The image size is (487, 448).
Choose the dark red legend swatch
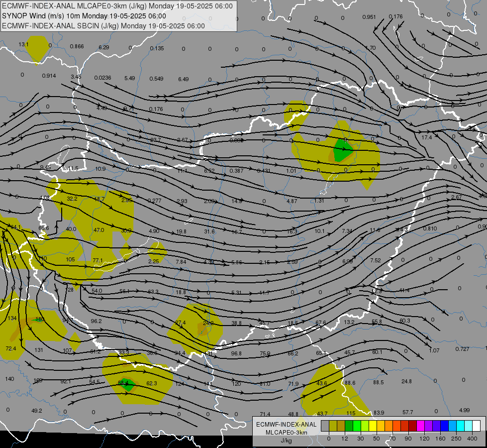(412, 426)
